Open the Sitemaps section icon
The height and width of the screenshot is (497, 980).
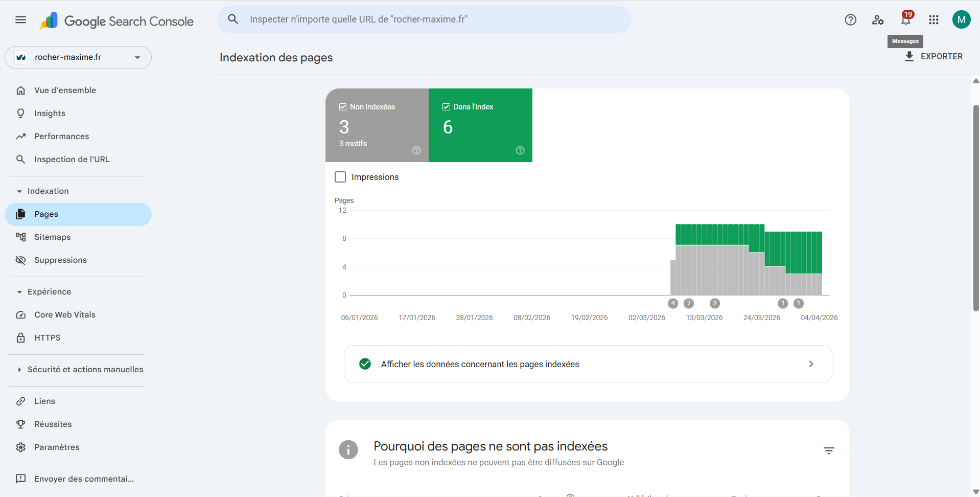click(20, 237)
